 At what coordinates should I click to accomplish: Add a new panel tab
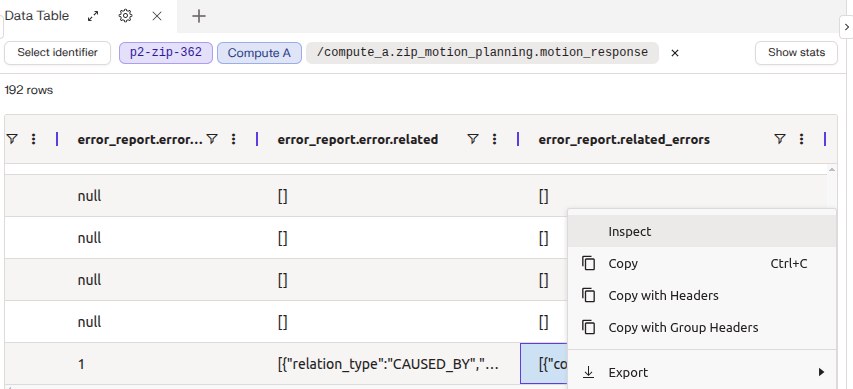[199, 16]
